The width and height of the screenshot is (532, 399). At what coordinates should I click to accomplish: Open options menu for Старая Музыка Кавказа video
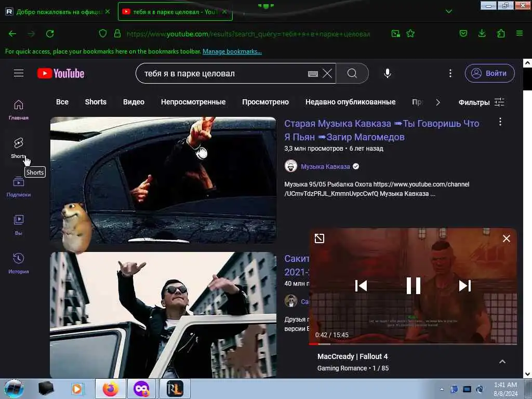click(500, 122)
